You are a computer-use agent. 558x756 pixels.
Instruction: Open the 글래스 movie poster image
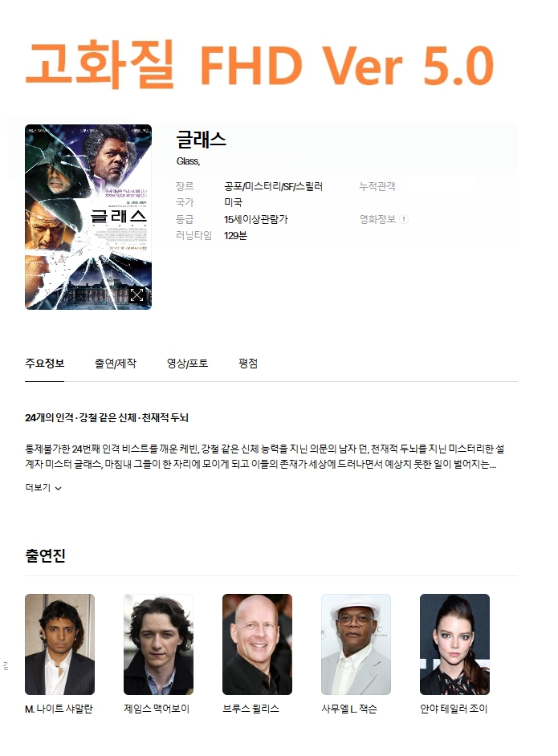pos(88,217)
